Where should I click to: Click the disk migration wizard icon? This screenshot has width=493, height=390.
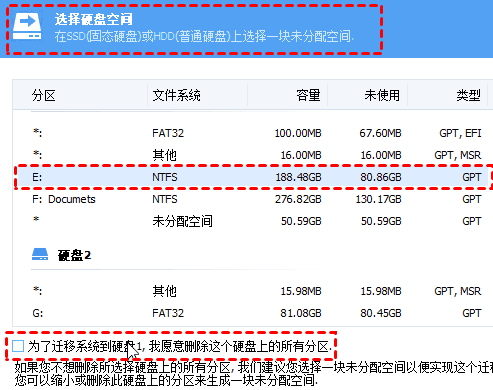coord(27,27)
